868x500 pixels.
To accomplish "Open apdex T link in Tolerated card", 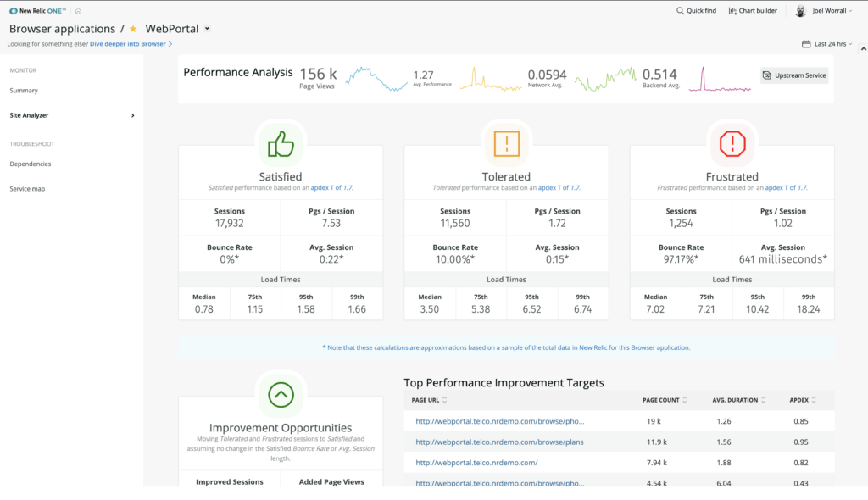I will (559, 187).
